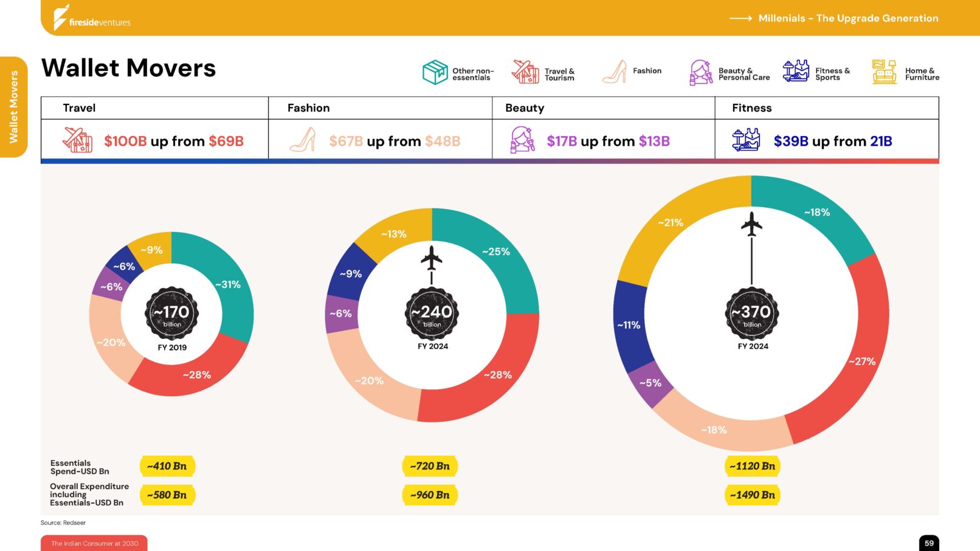Image resolution: width=980 pixels, height=551 pixels.
Task: Click the ~31% teal segment in FY 2019 chart
Action: tap(228, 284)
